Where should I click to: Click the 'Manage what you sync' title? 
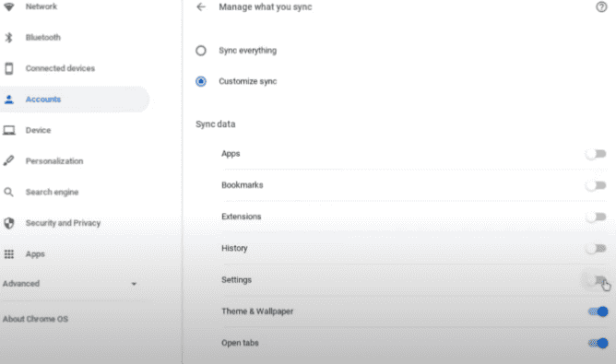[x=266, y=7]
